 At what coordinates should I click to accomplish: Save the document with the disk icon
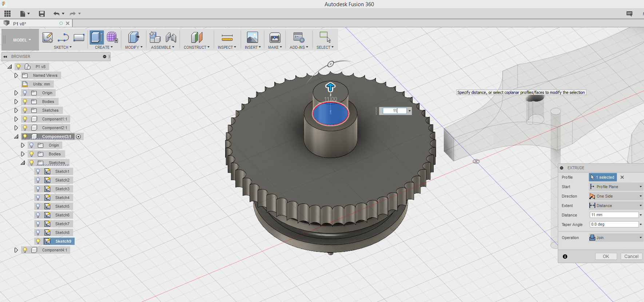tap(42, 13)
